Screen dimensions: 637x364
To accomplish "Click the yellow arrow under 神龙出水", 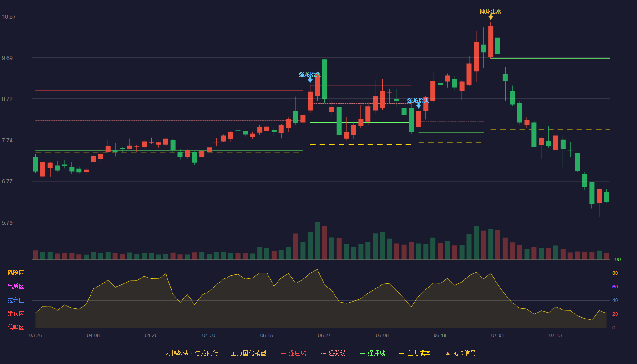I will (x=490, y=17).
